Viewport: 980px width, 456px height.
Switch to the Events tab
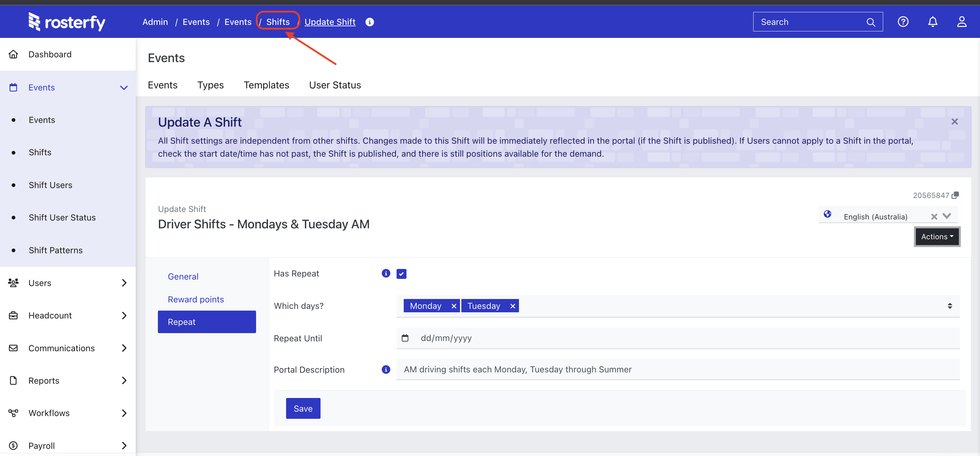coord(162,85)
